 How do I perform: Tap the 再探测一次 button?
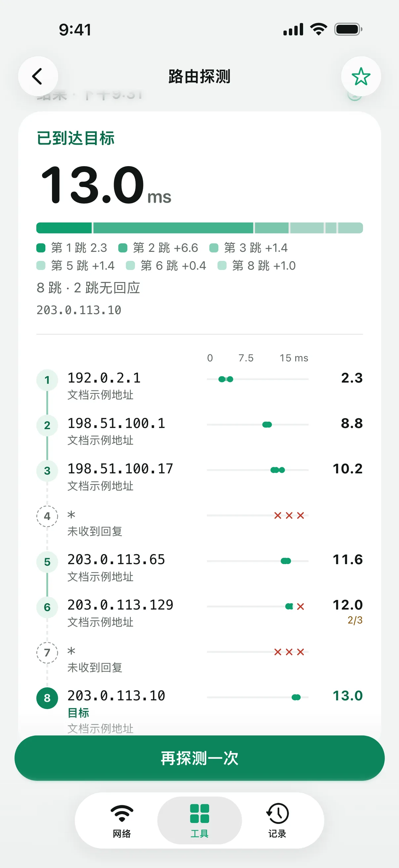point(199,758)
